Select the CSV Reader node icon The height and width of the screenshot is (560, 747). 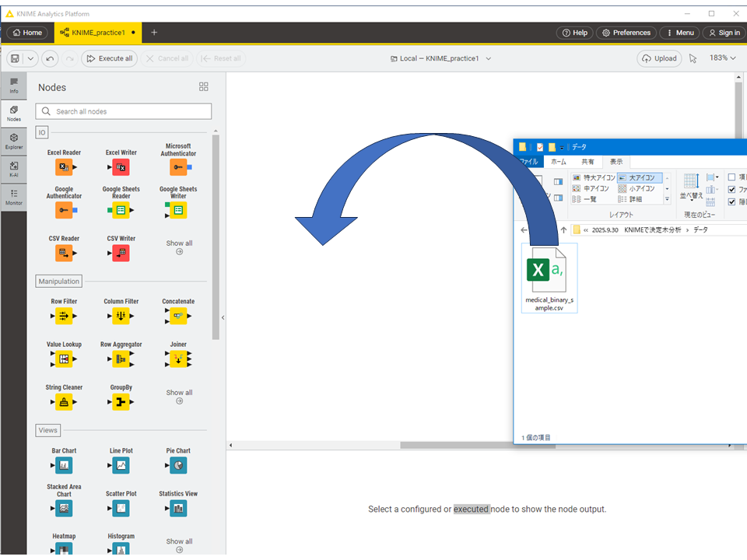point(64,253)
